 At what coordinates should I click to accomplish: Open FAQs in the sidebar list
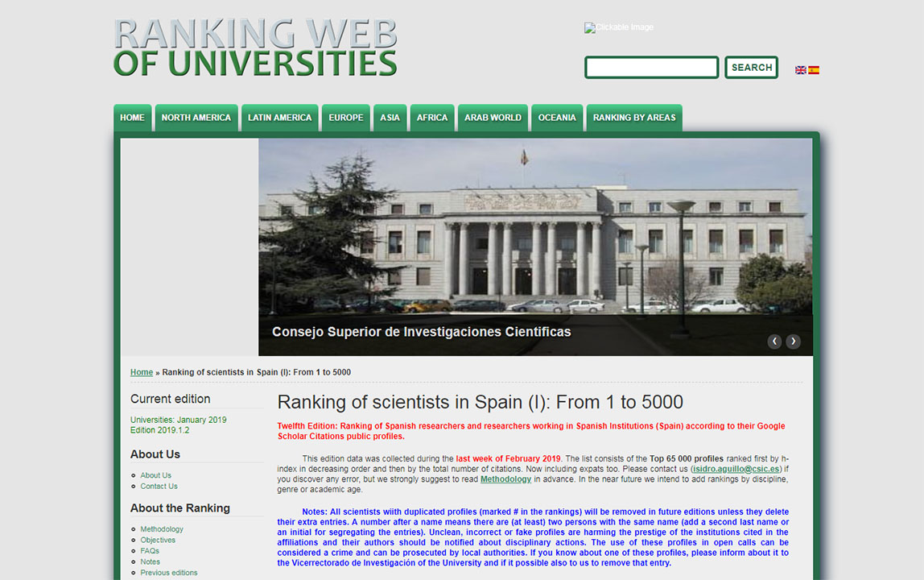tap(150, 551)
